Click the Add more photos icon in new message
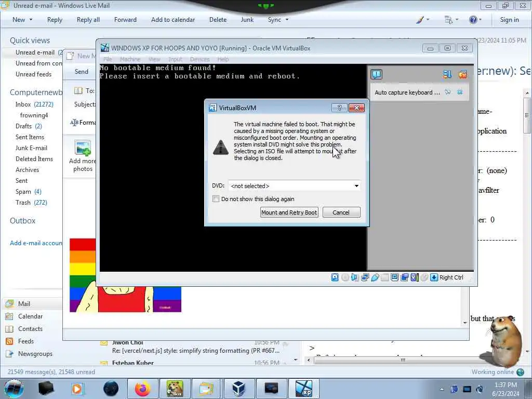This screenshot has width=532, height=399. tap(83, 149)
